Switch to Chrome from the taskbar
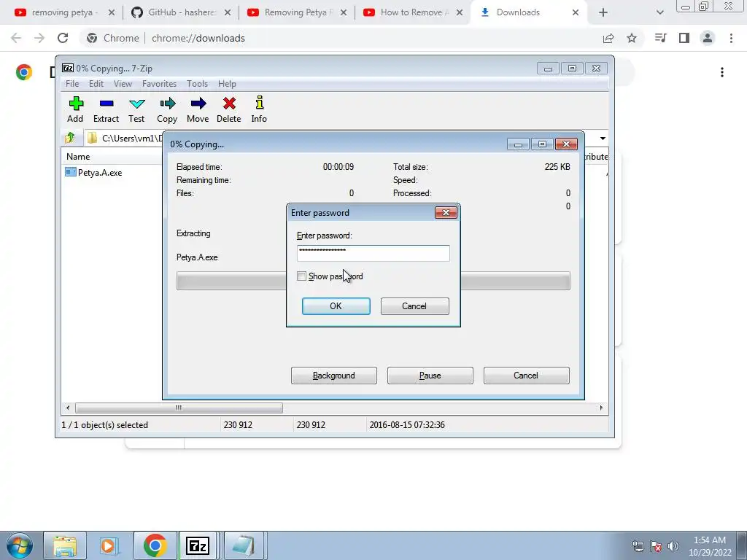 (x=155, y=545)
